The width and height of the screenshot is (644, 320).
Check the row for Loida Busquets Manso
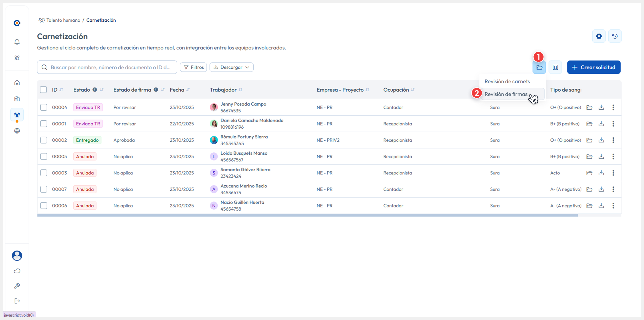click(x=44, y=156)
